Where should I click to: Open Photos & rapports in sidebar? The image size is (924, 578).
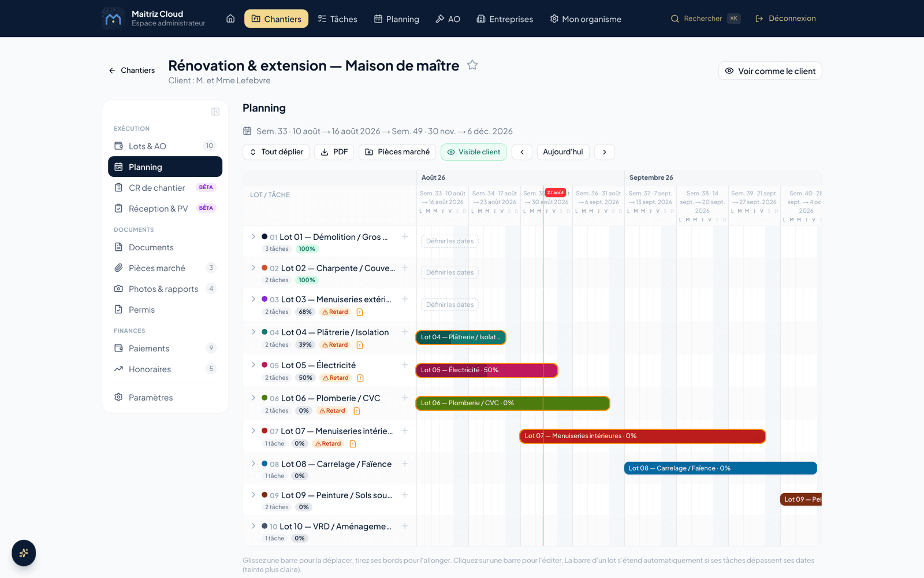click(x=165, y=289)
